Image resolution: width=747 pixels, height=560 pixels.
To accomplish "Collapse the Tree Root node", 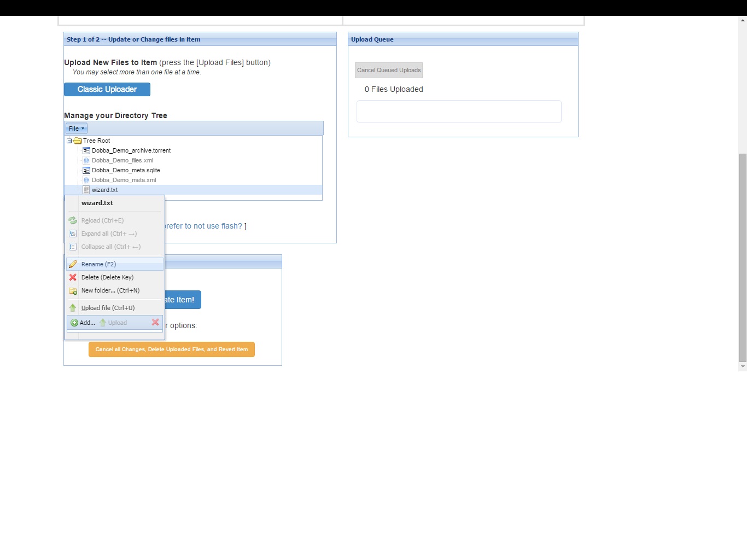I will (x=69, y=141).
